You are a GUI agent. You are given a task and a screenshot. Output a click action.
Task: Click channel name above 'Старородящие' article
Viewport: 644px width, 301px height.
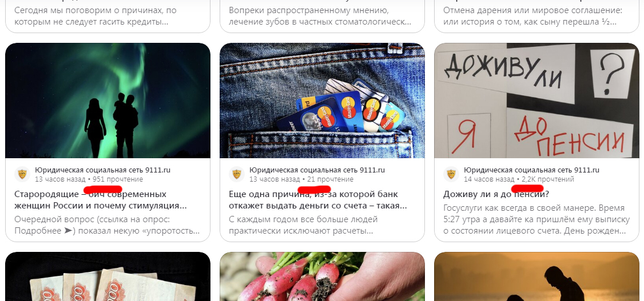(103, 170)
